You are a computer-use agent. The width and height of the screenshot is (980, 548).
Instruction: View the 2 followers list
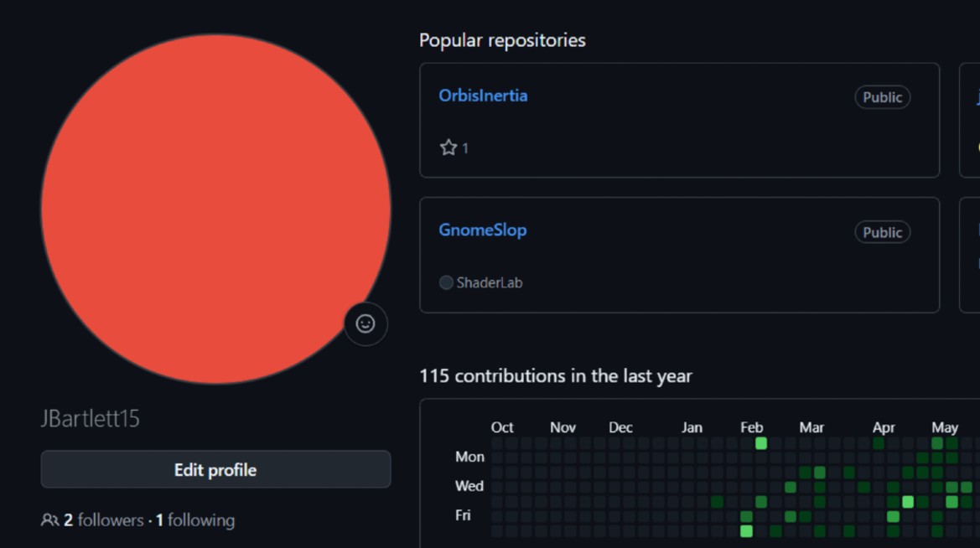pos(104,520)
